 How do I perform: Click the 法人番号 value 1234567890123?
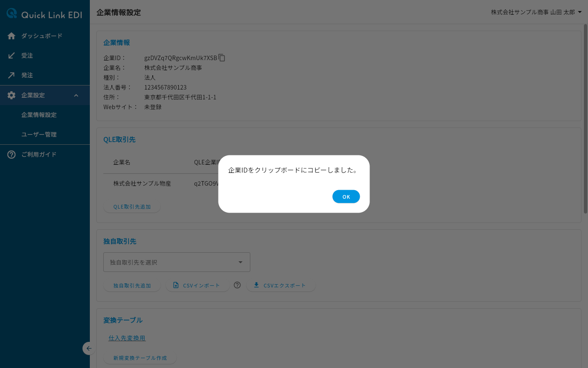165,88
